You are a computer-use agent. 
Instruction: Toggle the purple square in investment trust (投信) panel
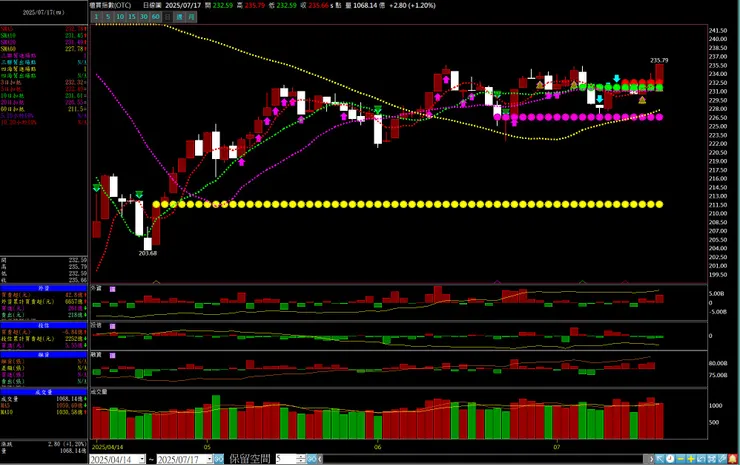[112, 326]
